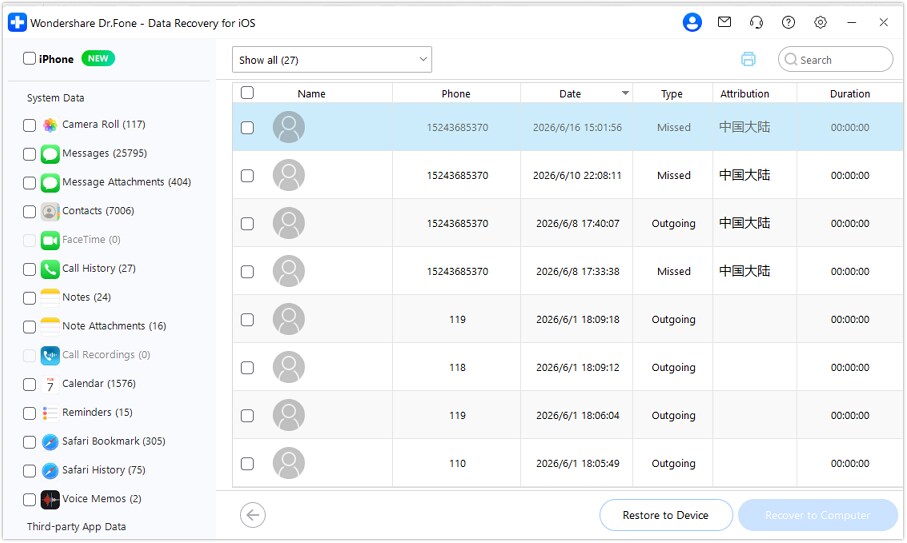Check the row dated 2026/6/10 22:08:11
The height and width of the screenshot is (543, 907).
pyautogui.click(x=247, y=175)
